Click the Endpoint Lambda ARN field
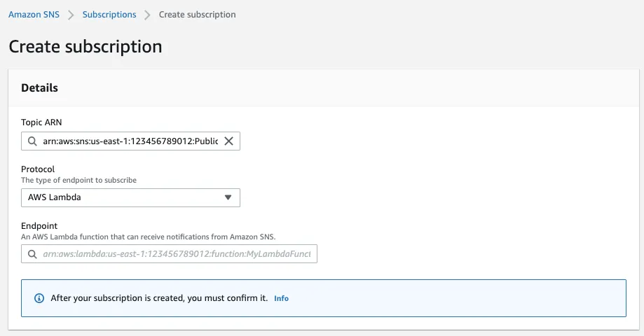 [x=169, y=254]
